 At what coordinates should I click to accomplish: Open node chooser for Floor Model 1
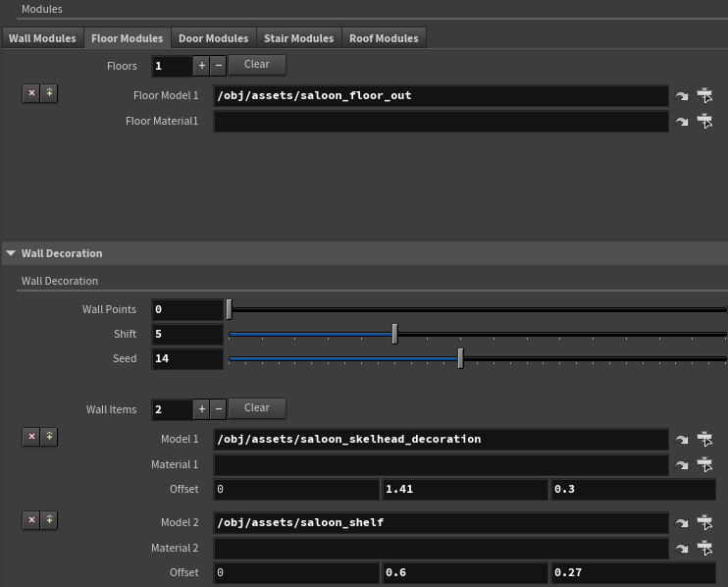click(704, 95)
